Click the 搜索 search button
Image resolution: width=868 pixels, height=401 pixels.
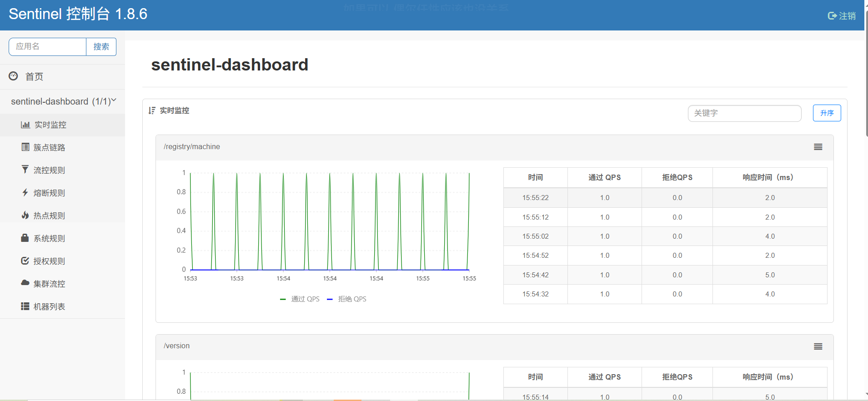(x=101, y=46)
